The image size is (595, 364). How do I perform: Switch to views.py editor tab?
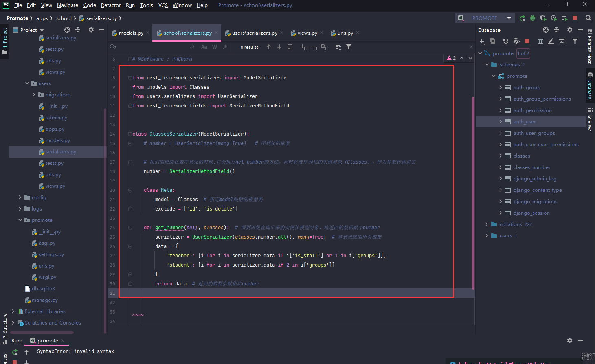click(307, 33)
